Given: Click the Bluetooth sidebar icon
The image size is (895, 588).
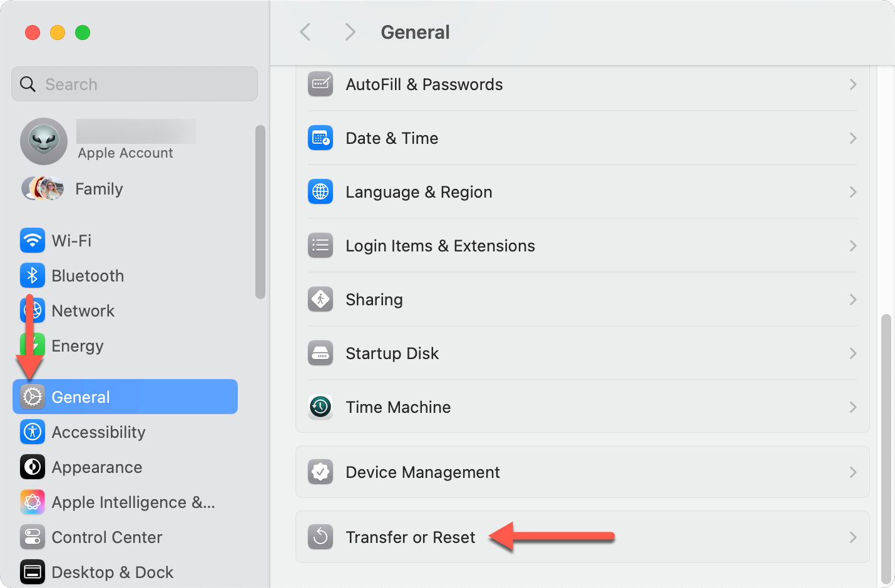Looking at the screenshot, I should point(33,275).
